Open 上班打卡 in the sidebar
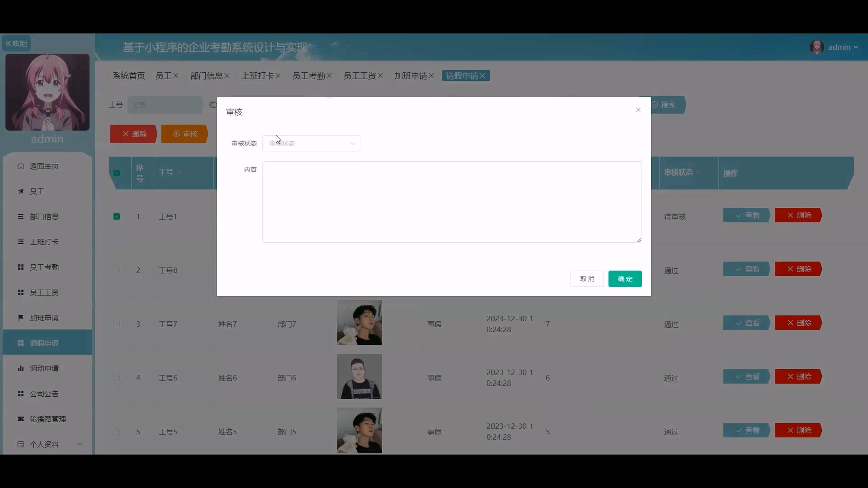This screenshot has height=488, width=868. click(x=47, y=242)
